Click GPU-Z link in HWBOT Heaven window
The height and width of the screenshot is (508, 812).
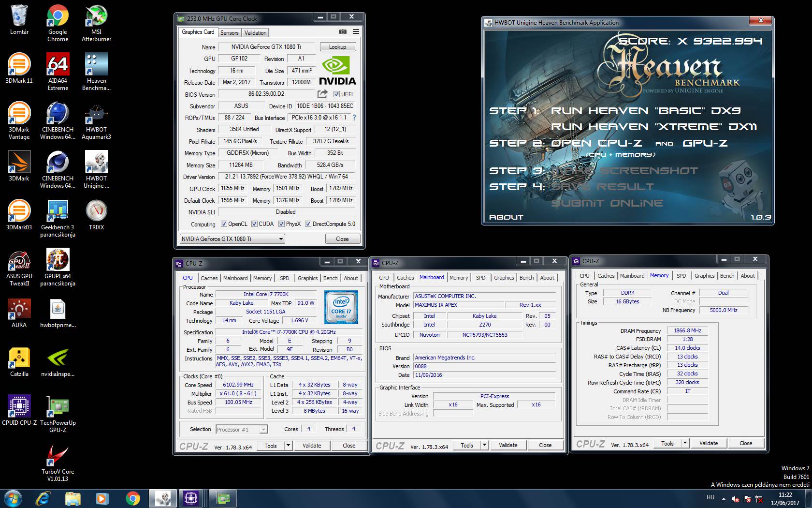pos(705,143)
